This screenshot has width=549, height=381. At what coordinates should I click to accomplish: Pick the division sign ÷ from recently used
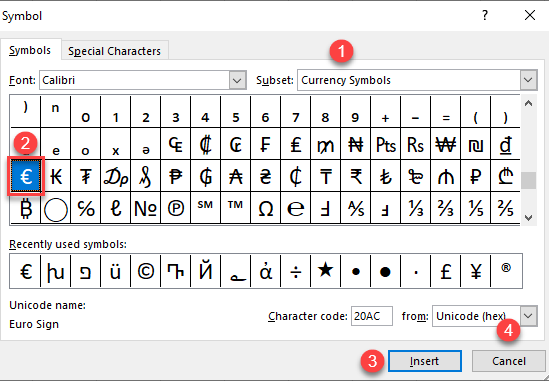coord(296,271)
